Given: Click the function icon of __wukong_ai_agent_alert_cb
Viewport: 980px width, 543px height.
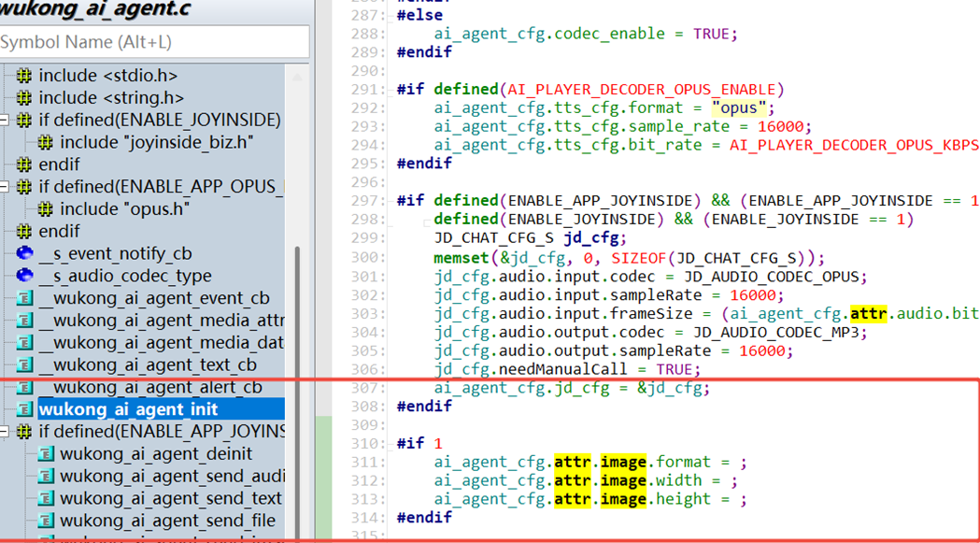Looking at the screenshot, I should (x=24, y=387).
